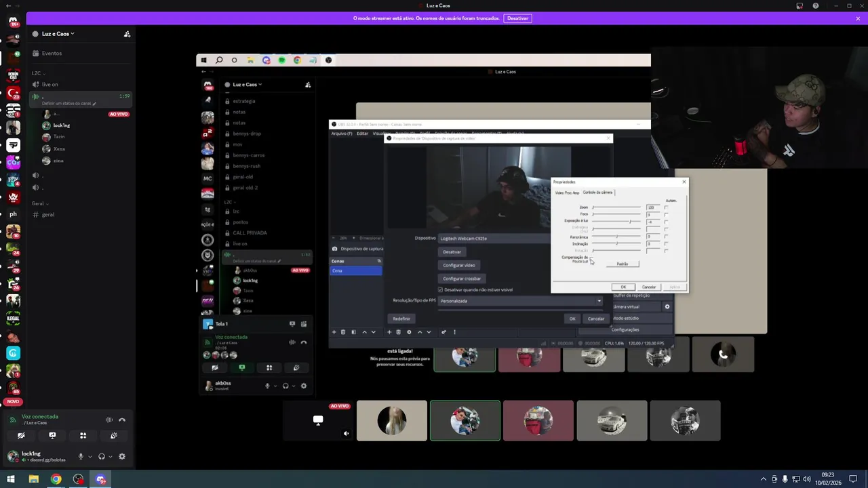Tick the Autom. checkbox for Exposição à luz

click(666, 222)
